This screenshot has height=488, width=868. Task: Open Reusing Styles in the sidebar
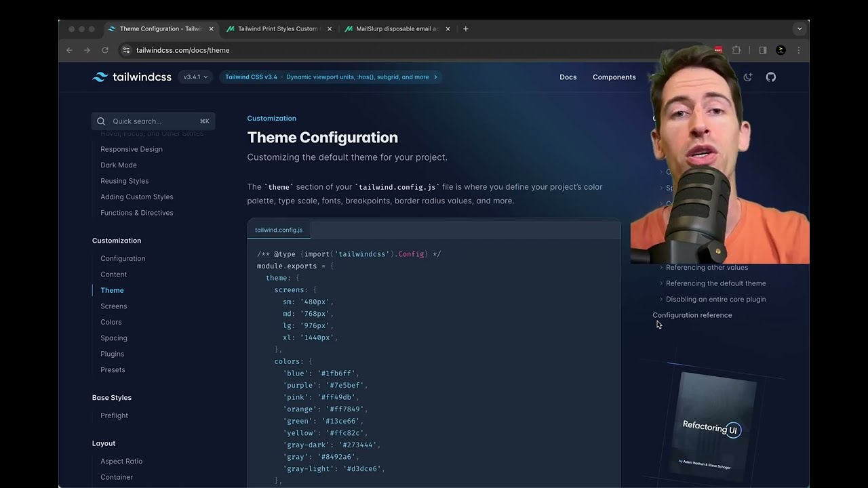125,181
